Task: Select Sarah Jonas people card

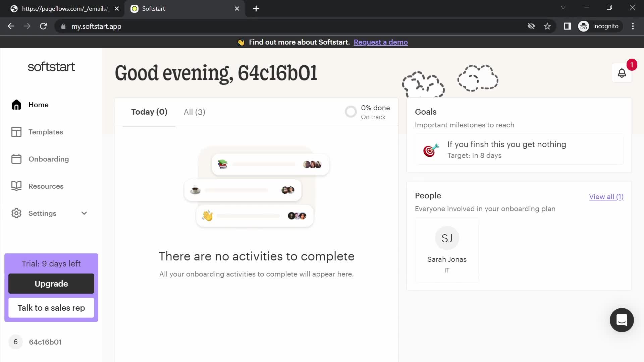Action: [447, 250]
